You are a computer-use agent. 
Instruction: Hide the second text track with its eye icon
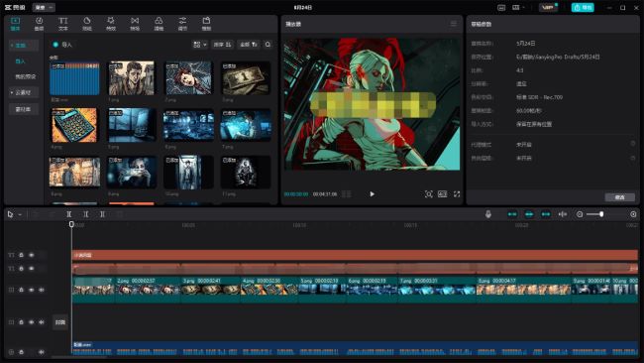32,269
